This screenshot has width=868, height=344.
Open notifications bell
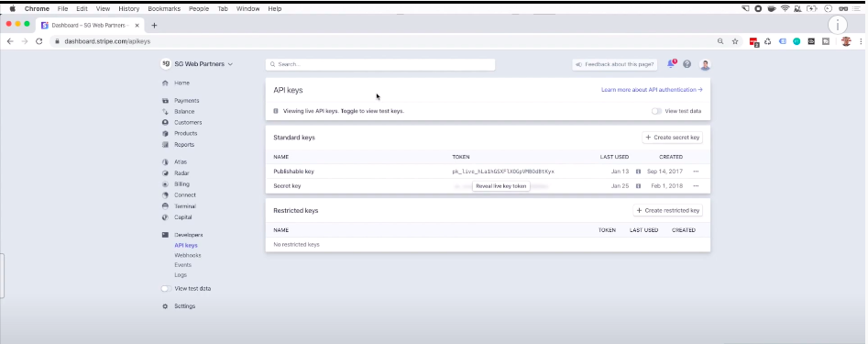(671, 64)
